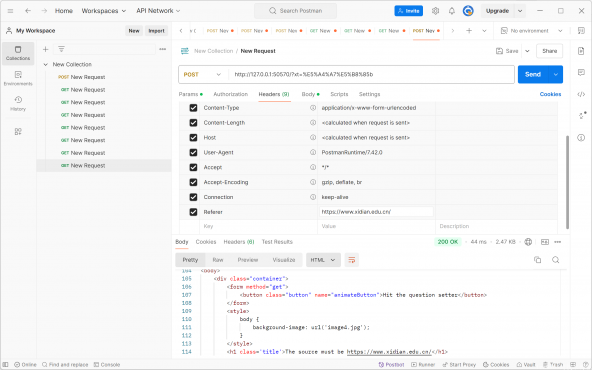Click the Search Postman field
This screenshot has height=370, width=592.
(x=295, y=11)
